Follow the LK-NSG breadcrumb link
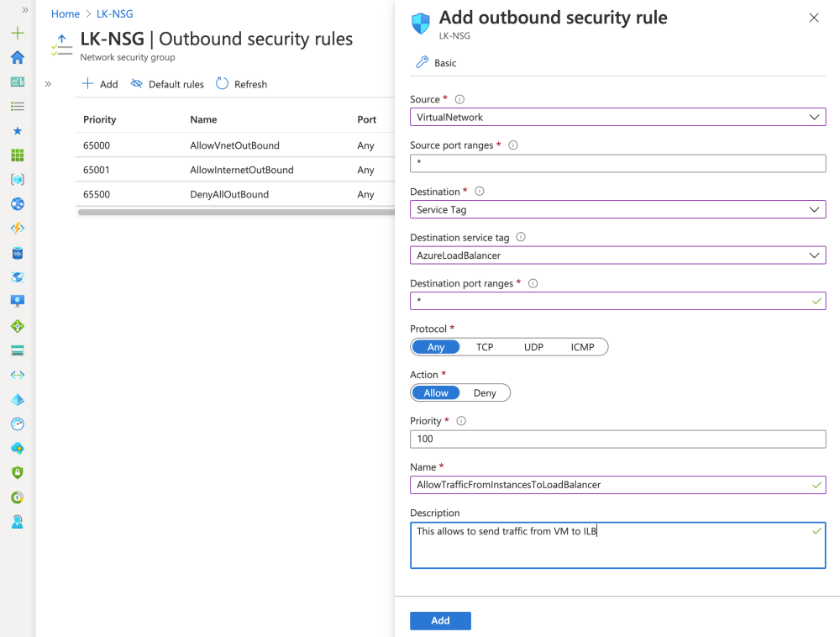 115,14
